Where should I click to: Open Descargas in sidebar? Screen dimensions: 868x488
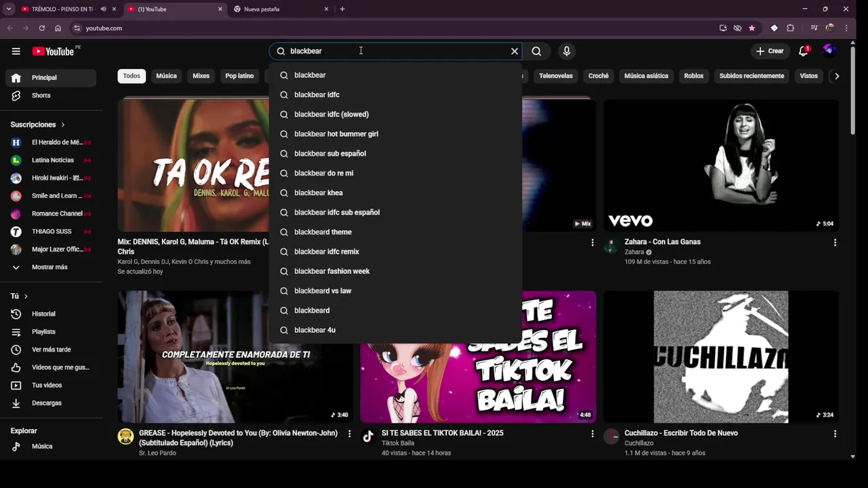point(51,403)
